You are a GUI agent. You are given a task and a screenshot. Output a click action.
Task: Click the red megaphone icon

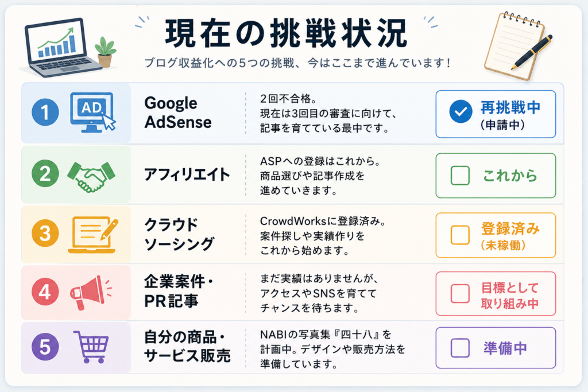[x=91, y=292]
